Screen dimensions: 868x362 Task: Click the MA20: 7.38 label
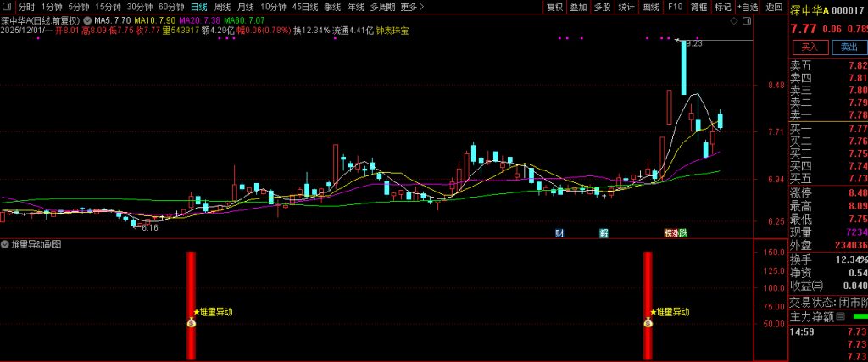(198, 21)
